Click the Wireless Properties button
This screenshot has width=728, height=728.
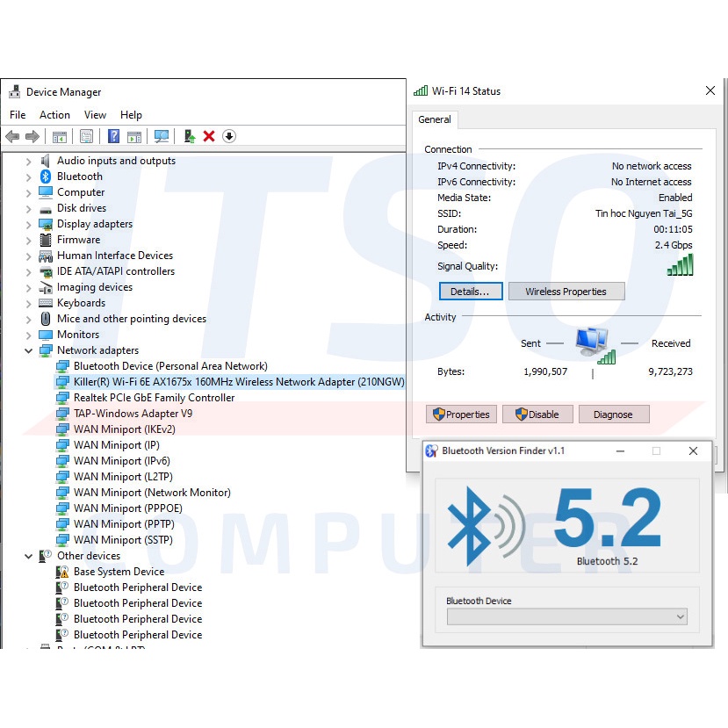(566, 292)
